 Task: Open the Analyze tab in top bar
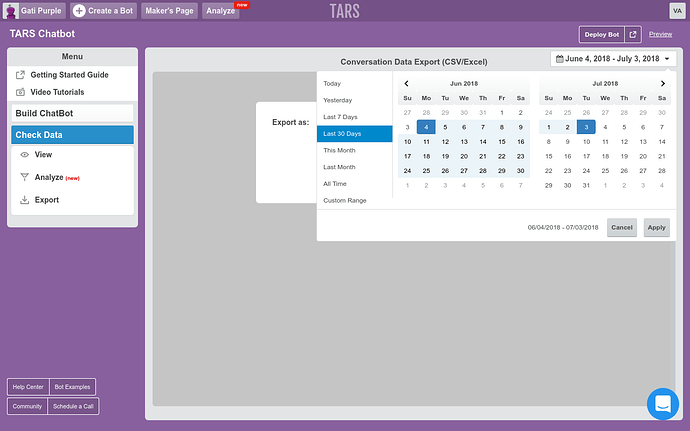pos(221,11)
